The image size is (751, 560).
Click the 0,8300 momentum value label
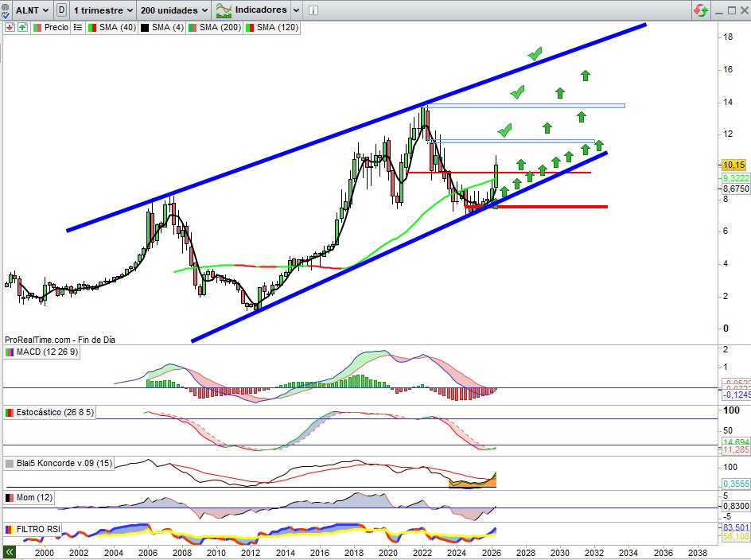click(x=736, y=506)
